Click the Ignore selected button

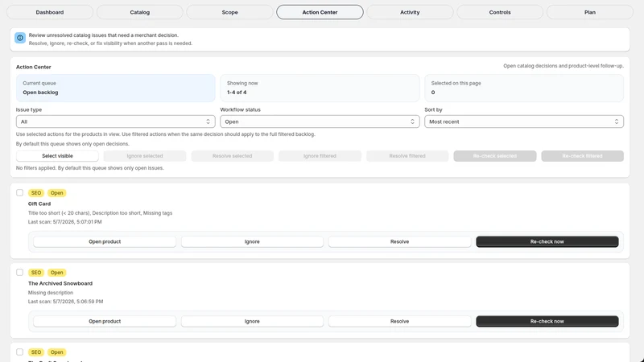(145, 156)
